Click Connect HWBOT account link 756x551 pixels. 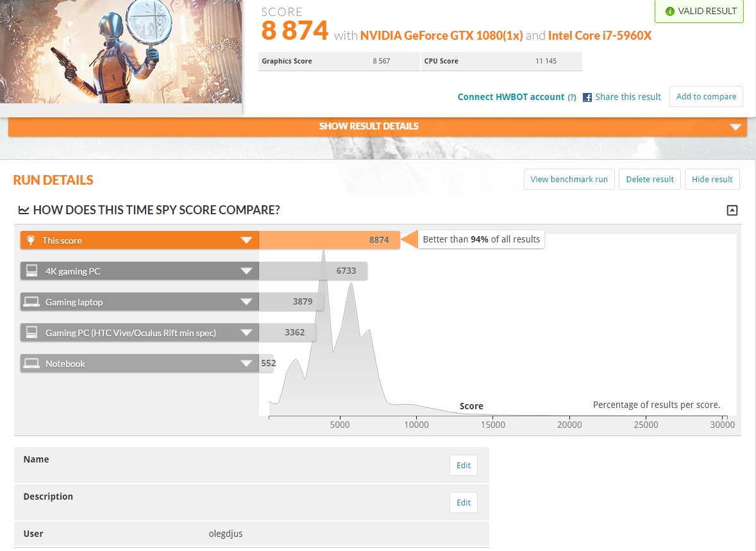[x=510, y=97]
